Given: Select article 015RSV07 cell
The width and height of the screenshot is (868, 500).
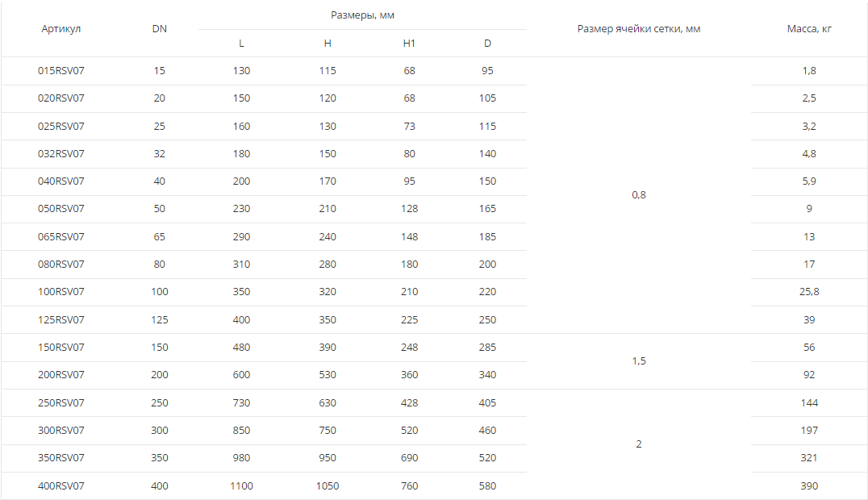Looking at the screenshot, I should 61,71.
